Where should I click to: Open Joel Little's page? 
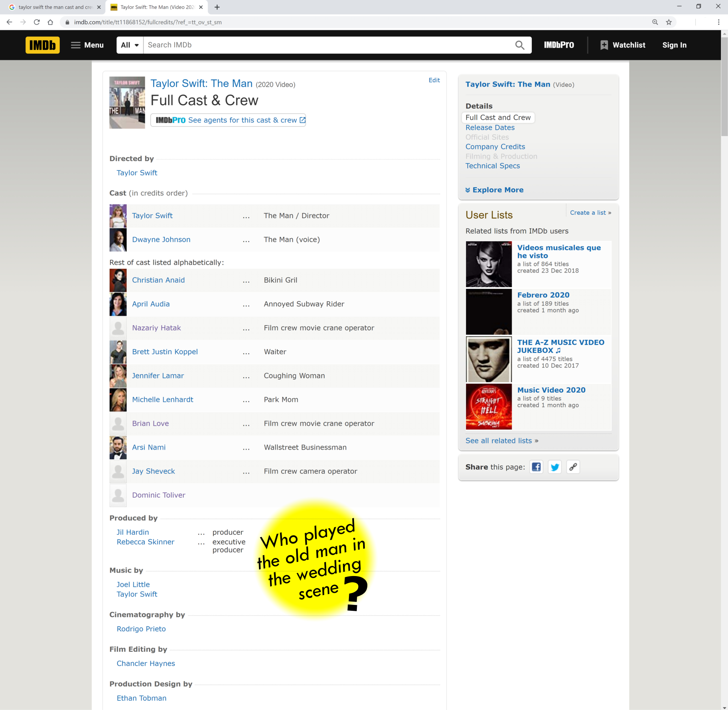[133, 584]
